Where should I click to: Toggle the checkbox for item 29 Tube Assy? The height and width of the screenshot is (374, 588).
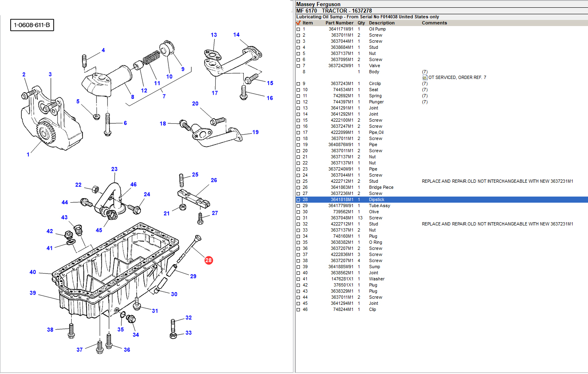pos(298,206)
